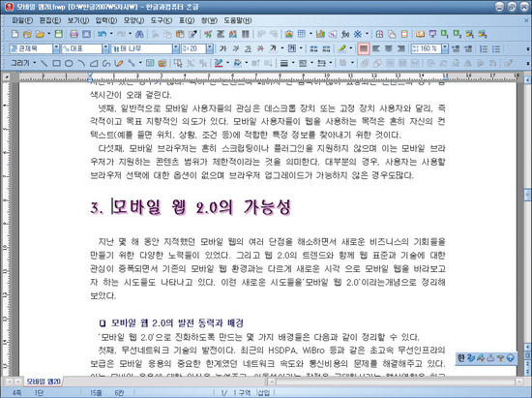Toggle italic 가 formatting

tap(235, 48)
